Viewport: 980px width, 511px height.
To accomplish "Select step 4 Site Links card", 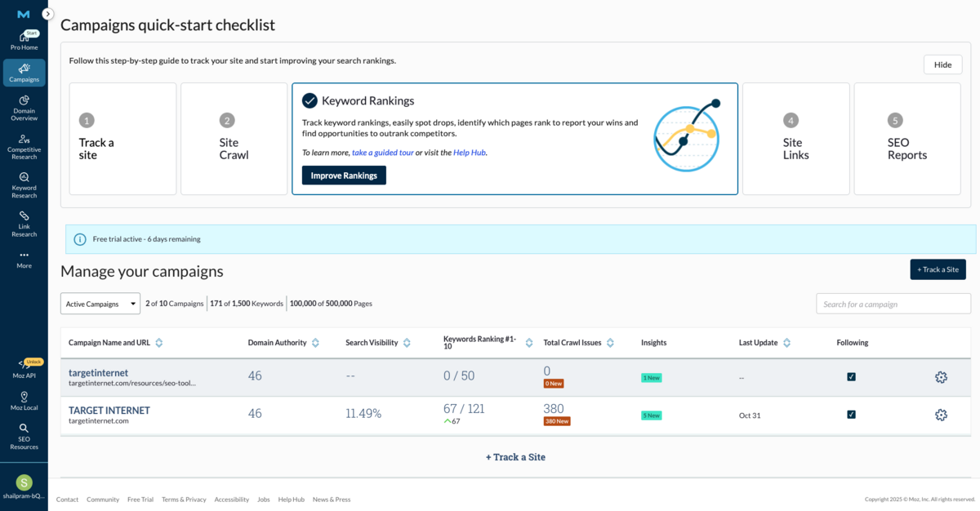I will point(796,139).
